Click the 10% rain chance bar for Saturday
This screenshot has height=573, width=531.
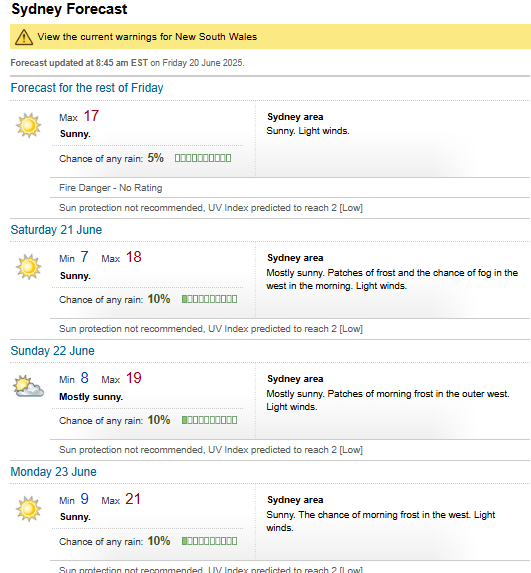coord(209,299)
